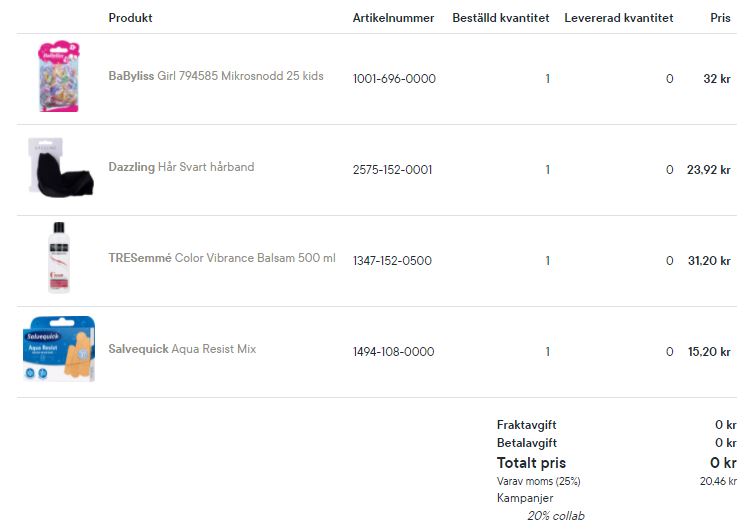Select the Levererad kvantitet column header
This screenshot has height=531, width=747.
[619, 18]
